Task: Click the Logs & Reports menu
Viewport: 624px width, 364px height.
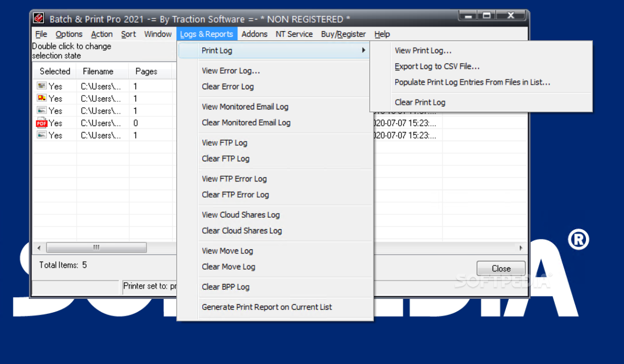Action: pos(206,34)
